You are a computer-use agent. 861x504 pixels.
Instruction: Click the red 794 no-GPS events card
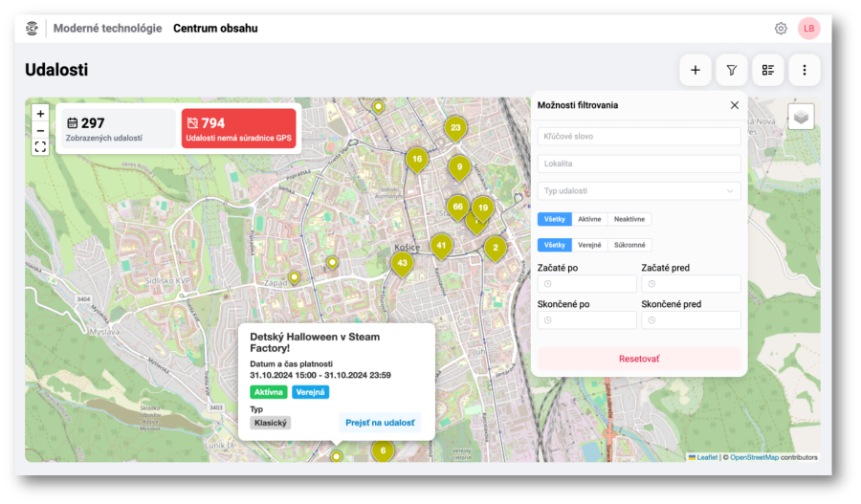click(x=239, y=129)
